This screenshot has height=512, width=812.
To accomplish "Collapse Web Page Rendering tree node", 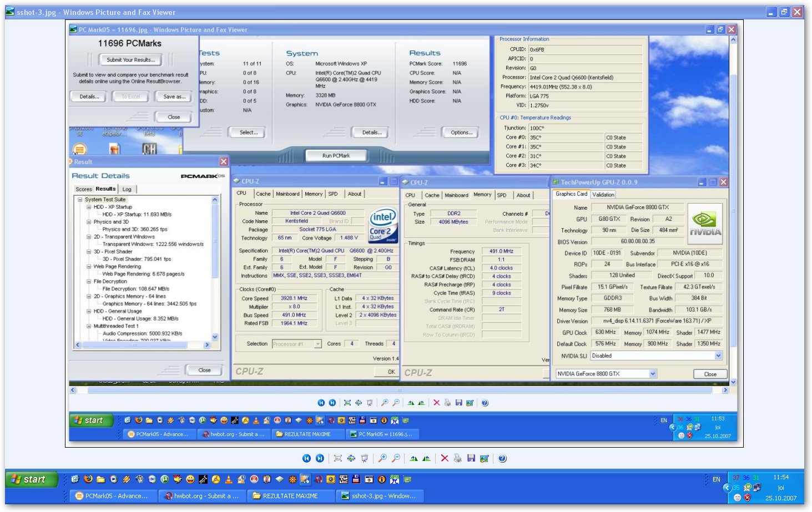I will (89, 267).
